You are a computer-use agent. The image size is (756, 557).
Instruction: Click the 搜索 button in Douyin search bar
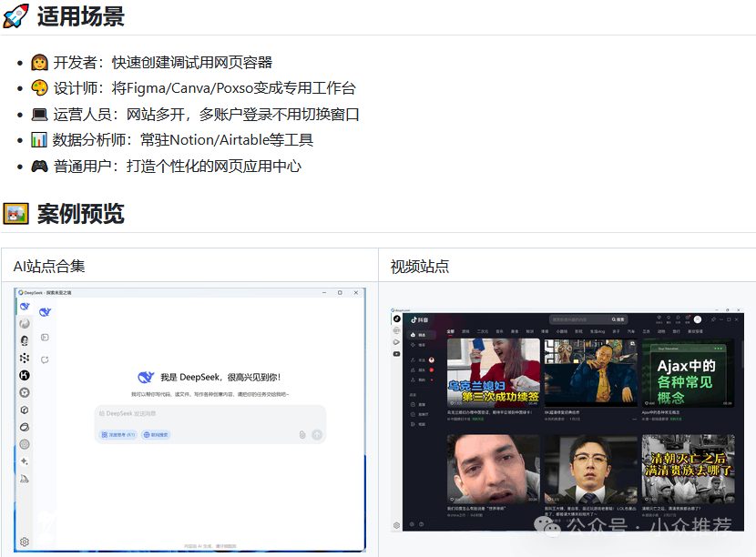618,319
